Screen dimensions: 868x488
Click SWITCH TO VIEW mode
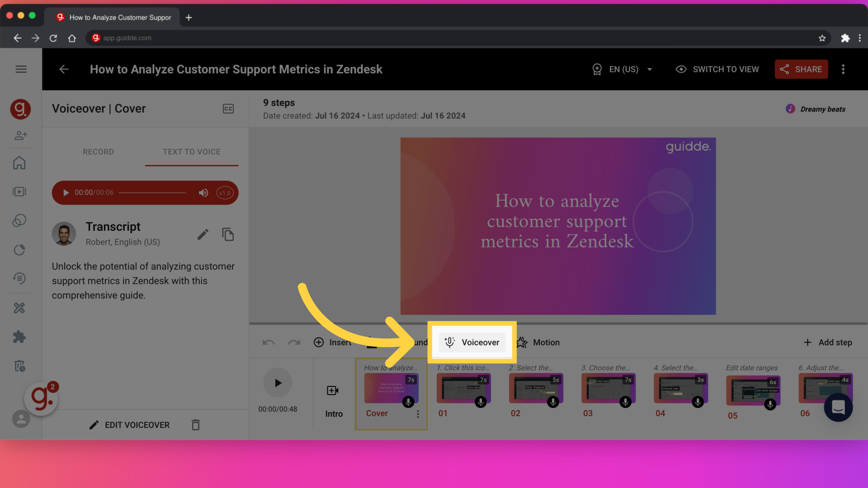click(717, 69)
